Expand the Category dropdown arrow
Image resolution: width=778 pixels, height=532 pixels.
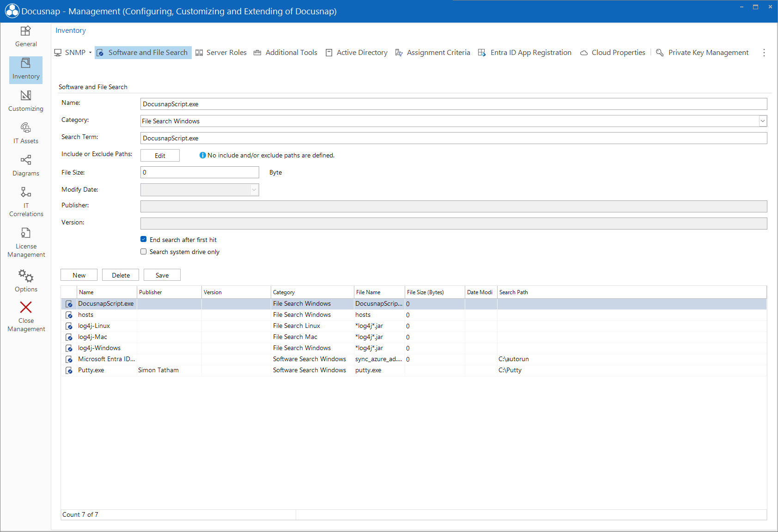763,121
